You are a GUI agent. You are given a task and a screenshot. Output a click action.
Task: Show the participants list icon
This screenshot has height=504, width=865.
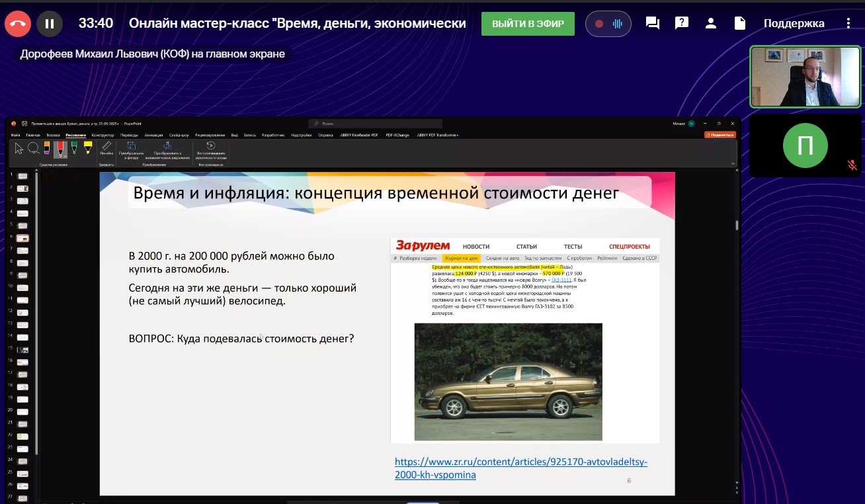click(x=711, y=23)
